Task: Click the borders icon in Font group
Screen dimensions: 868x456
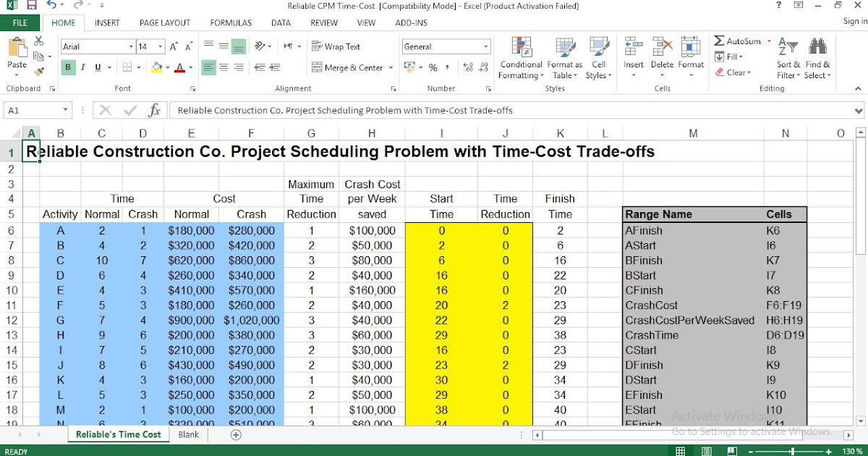Action: click(127, 67)
